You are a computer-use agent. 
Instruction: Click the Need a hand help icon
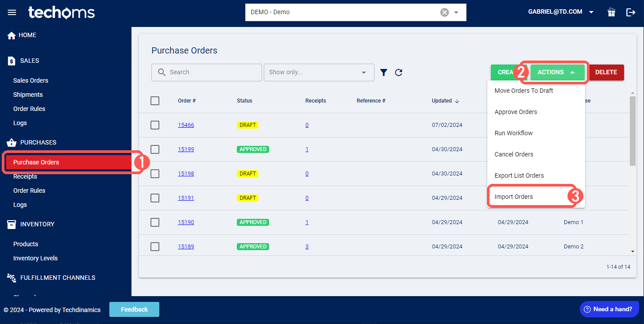click(587, 309)
